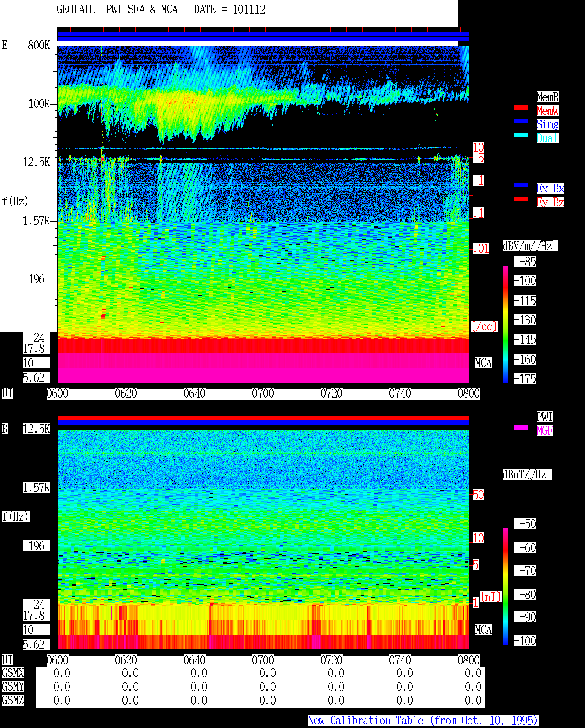Viewport: 585px width, 728px height.
Task: Click the red MemW legend swatch
Action: (x=521, y=107)
